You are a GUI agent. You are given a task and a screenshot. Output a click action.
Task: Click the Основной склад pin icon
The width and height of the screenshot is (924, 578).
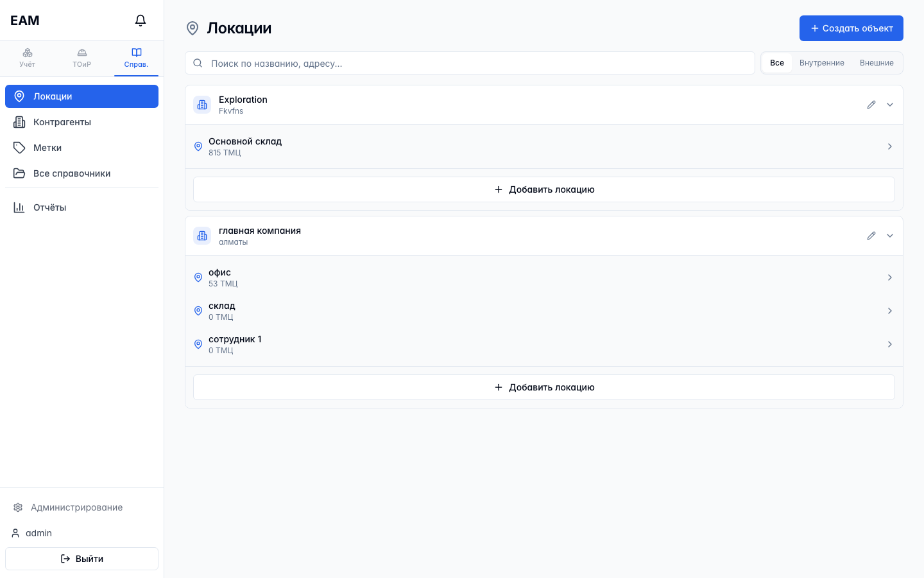coord(198,146)
